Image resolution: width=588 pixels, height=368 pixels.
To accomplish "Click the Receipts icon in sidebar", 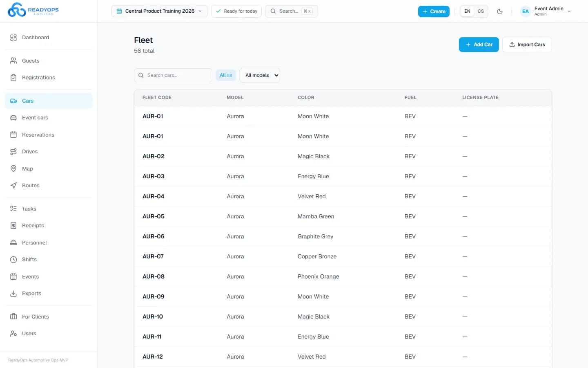I will [x=13, y=226].
